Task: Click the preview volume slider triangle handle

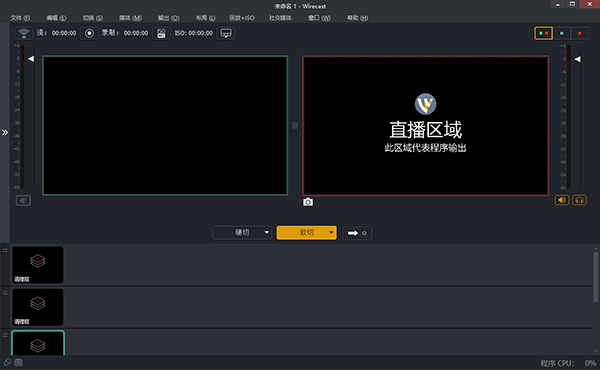Action: click(31, 59)
